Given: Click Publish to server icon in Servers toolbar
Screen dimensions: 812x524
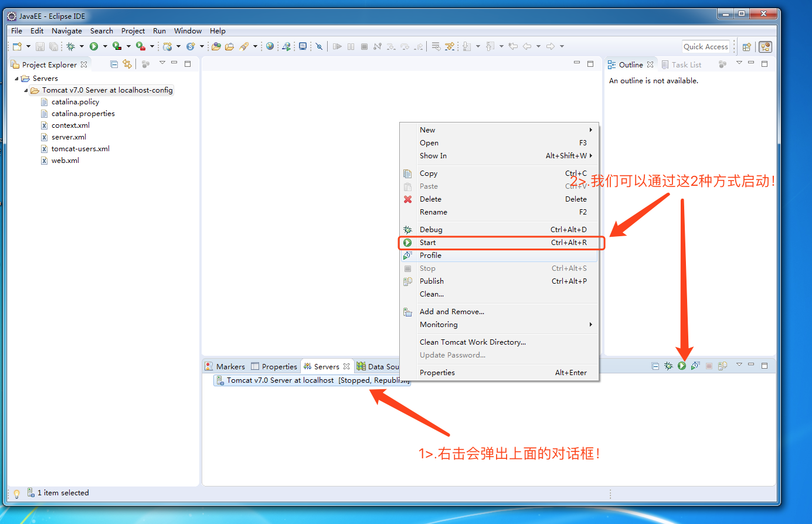Looking at the screenshot, I should click(722, 366).
